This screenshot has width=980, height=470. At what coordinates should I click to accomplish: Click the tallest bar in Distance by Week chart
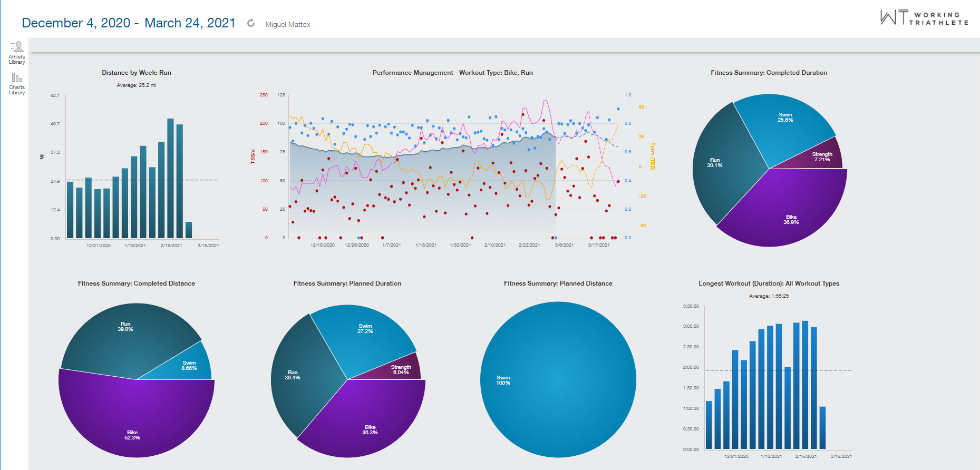pyautogui.click(x=170, y=178)
